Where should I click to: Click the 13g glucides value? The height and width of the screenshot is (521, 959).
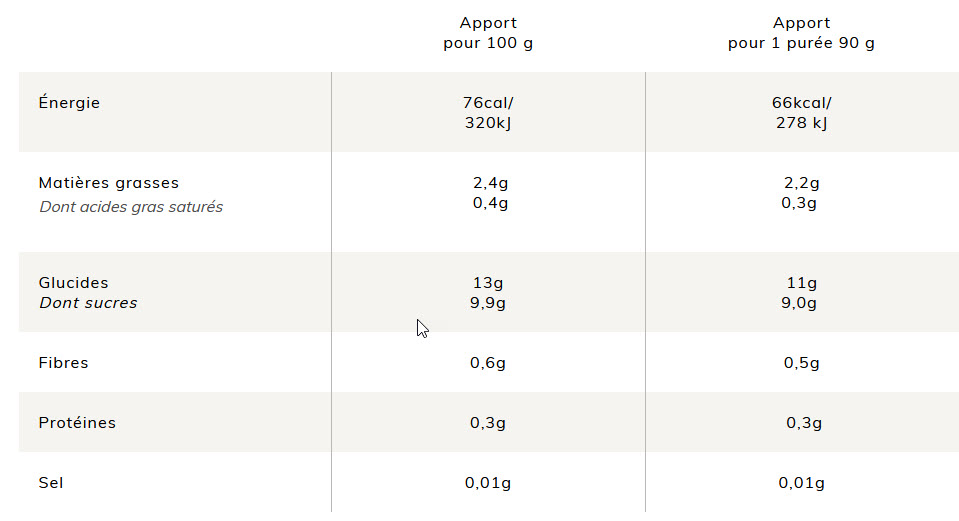point(488,283)
